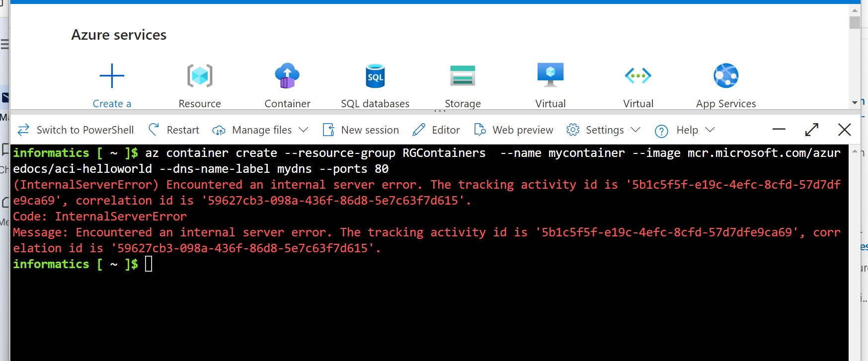This screenshot has width=868, height=361.
Task: Click the Restart label
Action: [183, 130]
